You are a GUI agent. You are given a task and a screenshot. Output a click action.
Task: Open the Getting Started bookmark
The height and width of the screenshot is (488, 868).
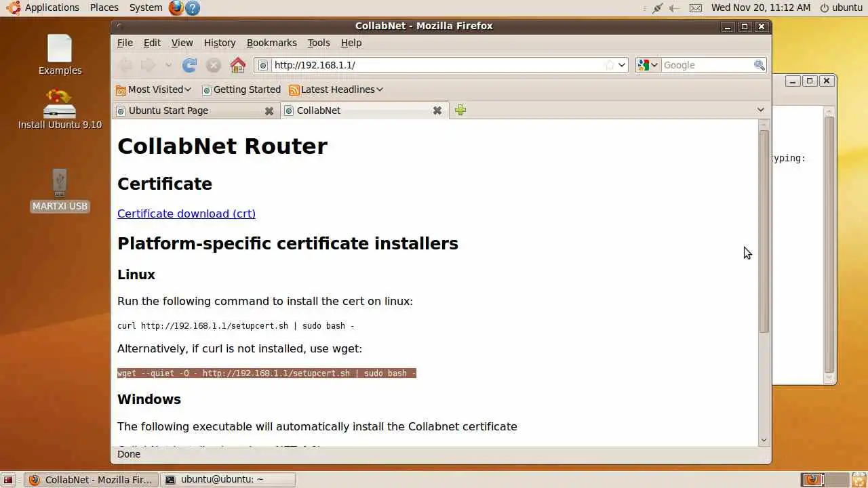pyautogui.click(x=241, y=89)
